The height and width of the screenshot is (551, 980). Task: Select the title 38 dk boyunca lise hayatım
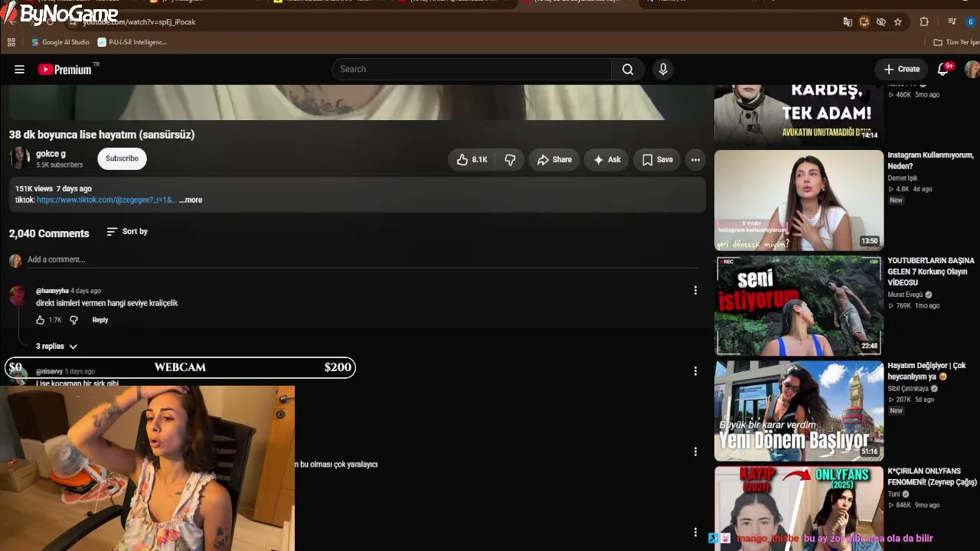102,135
